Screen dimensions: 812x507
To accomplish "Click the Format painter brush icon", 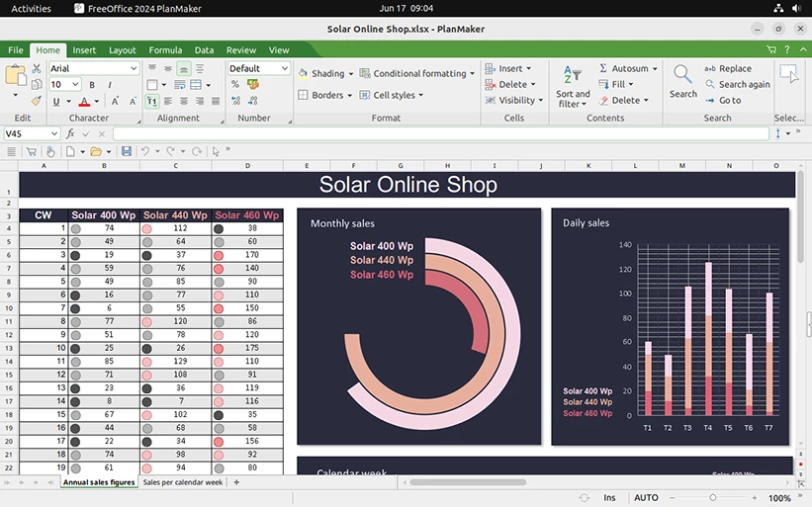I will (37, 101).
